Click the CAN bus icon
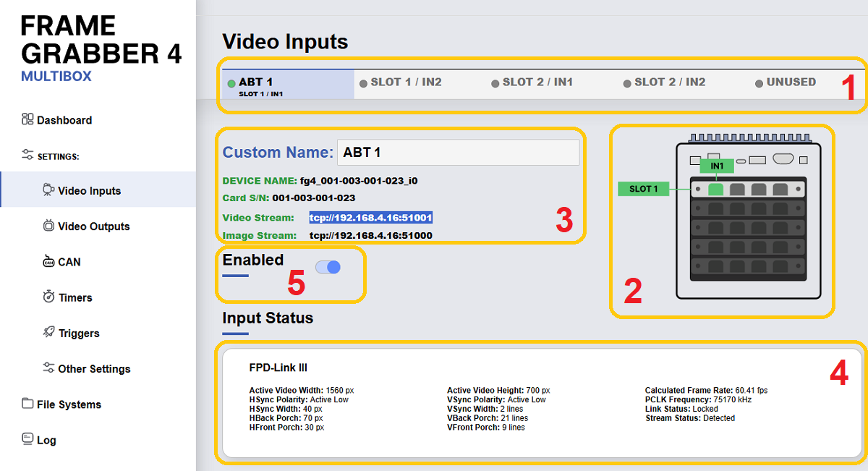The height and width of the screenshot is (471, 868). coord(48,261)
